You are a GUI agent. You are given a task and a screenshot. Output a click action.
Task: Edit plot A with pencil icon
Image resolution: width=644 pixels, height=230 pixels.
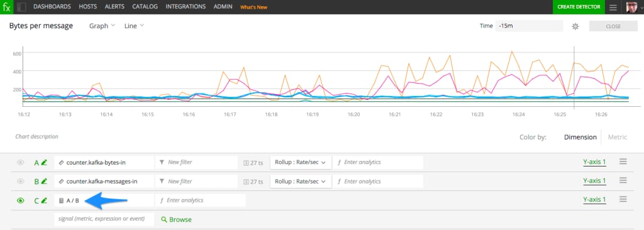[45, 162]
